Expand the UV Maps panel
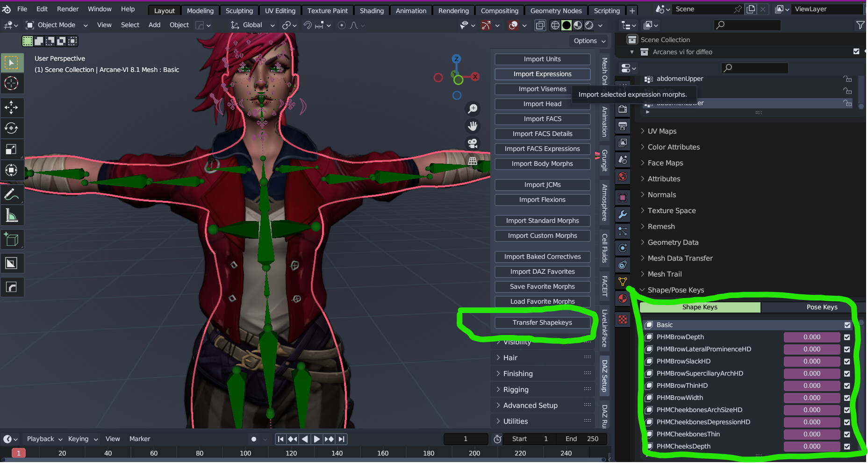 662,131
